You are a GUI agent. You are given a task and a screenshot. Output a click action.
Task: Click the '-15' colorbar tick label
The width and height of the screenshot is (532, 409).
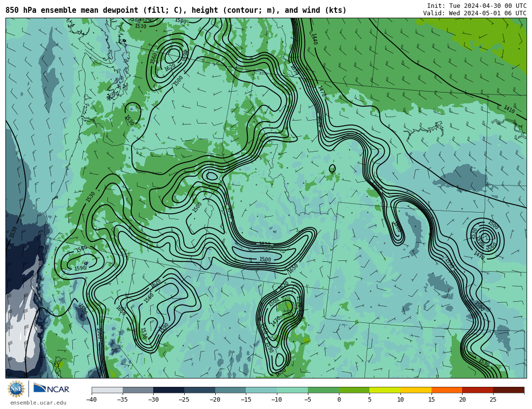tap(246, 400)
